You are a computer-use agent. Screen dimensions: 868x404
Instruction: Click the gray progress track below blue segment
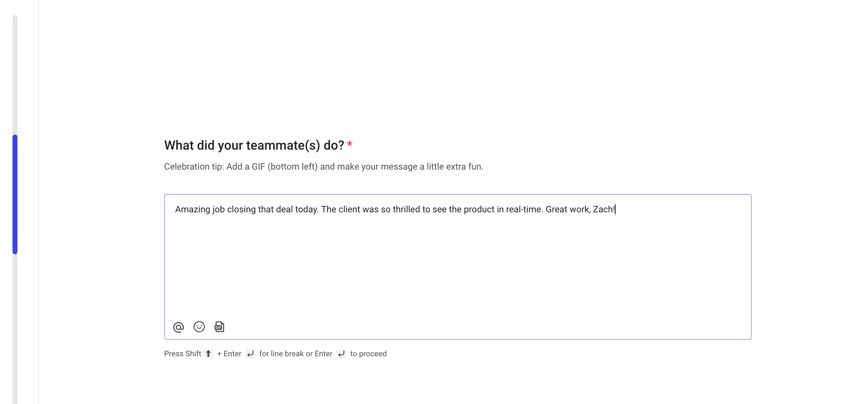point(15,328)
